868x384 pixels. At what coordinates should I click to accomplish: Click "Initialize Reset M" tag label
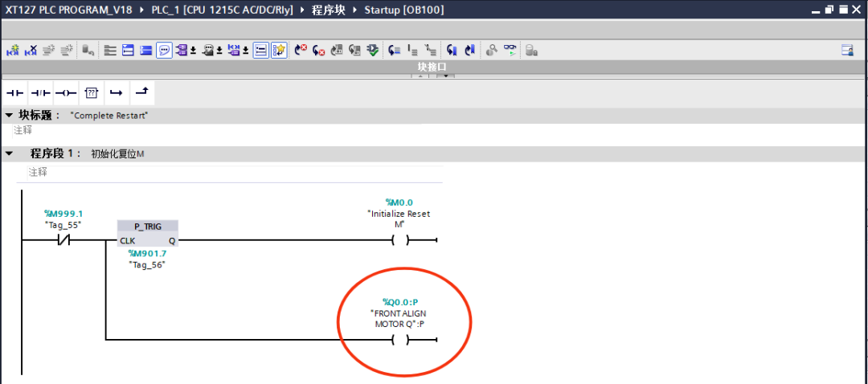tap(399, 219)
